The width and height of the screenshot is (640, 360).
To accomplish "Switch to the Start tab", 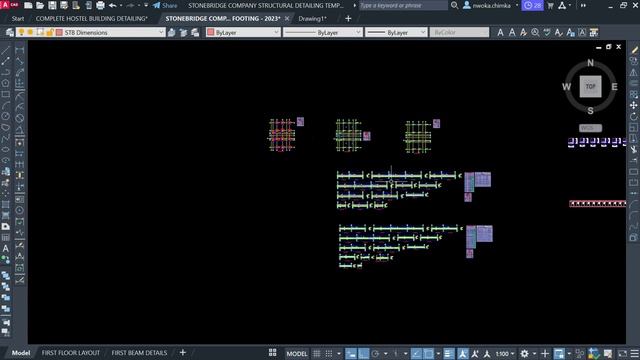I will pos(18,19).
